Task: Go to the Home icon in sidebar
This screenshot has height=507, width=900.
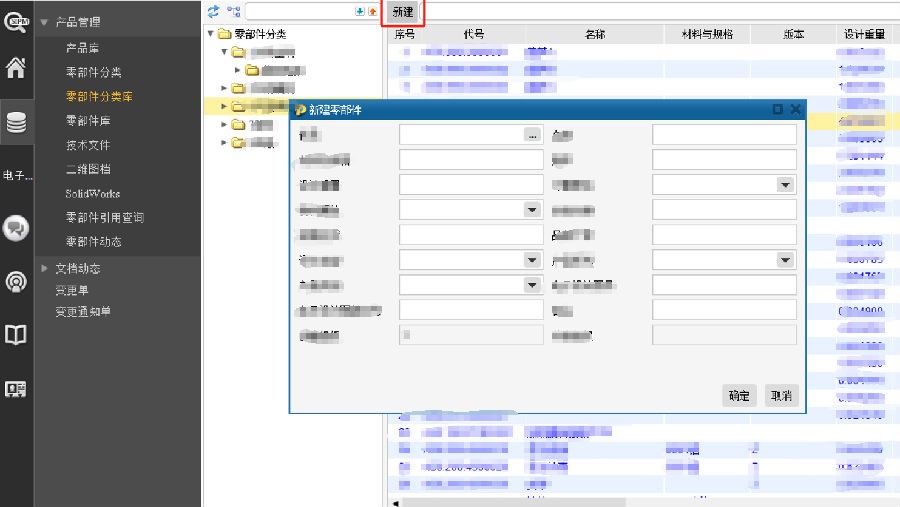Action: [x=16, y=69]
